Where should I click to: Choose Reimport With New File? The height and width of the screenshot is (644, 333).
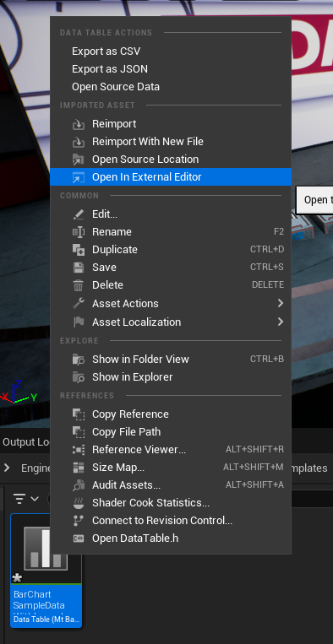click(x=171, y=142)
